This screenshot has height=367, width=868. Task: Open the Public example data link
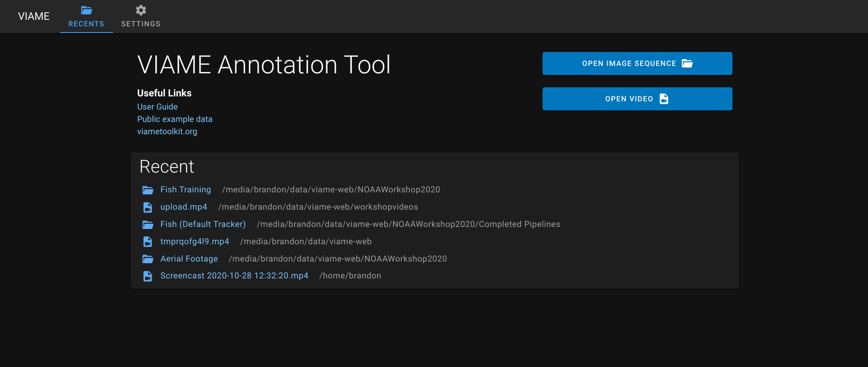coord(175,119)
